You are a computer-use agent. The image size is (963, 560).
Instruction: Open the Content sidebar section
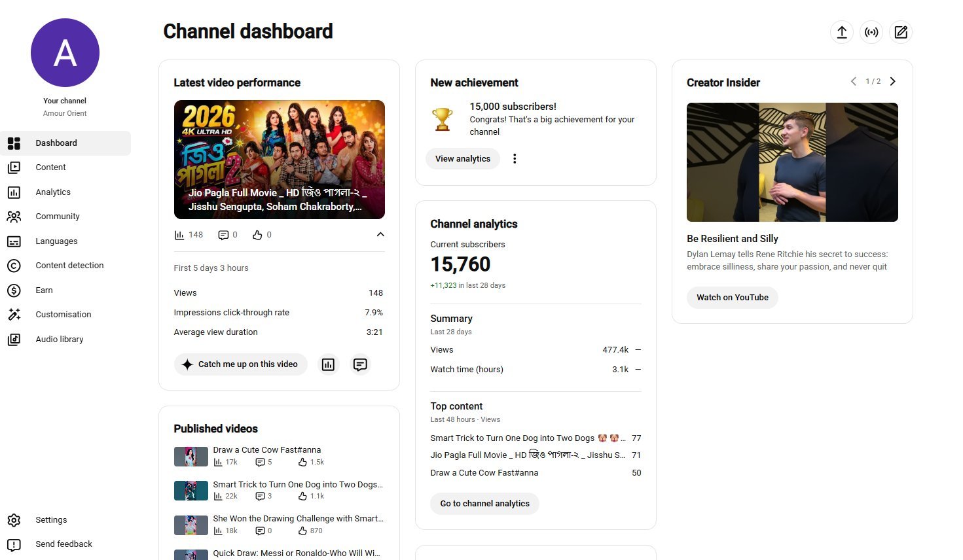coord(65,167)
